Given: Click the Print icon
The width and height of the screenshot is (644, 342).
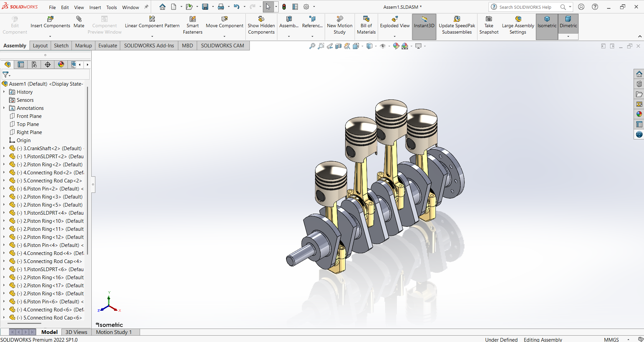Looking at the screenshot, I should point(221,7).
